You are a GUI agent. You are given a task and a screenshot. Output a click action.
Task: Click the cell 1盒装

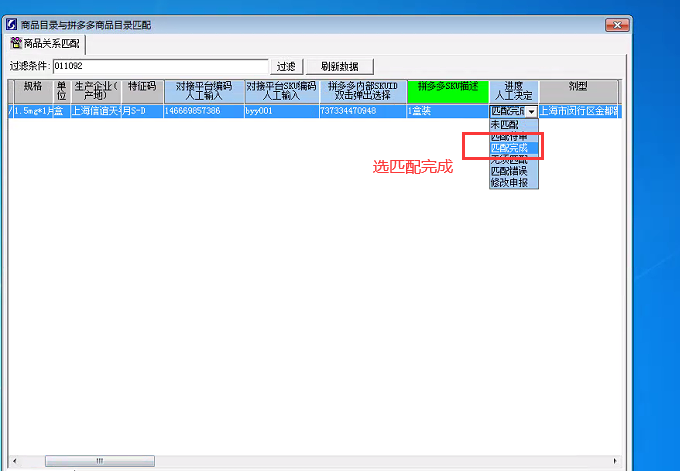tap(448, 111)
